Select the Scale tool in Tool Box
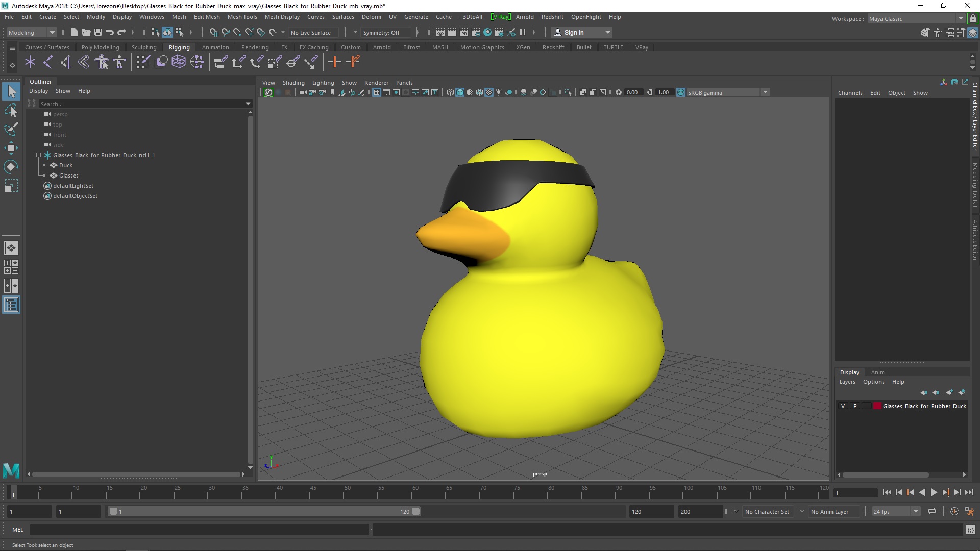The height and width of the screenshot is (551, 980). tap(11, 186)
